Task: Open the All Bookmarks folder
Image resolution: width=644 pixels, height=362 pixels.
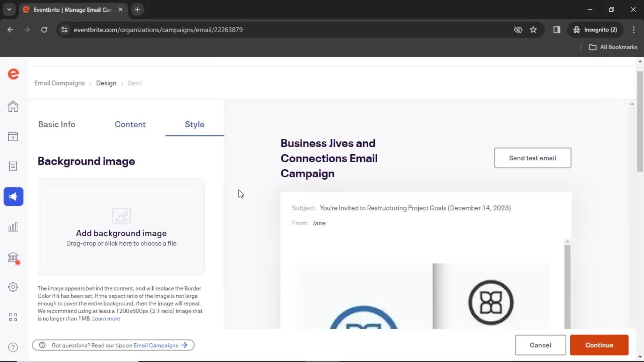Action: [613, 47]
